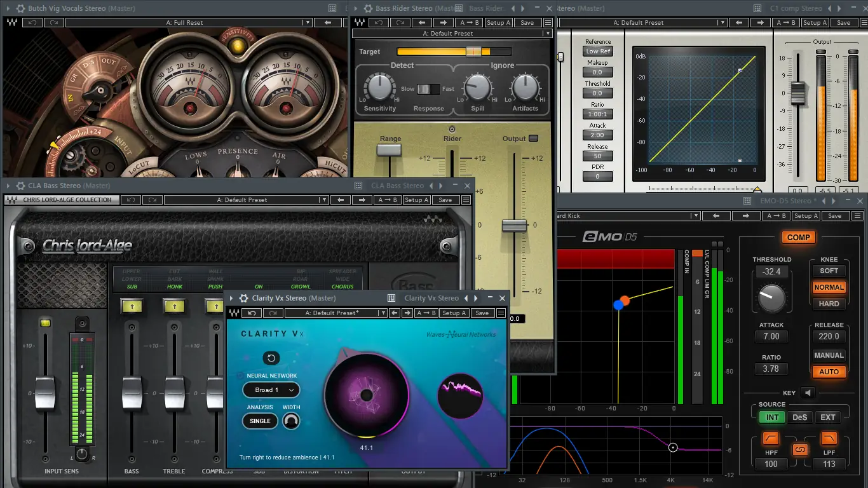Open Clarity Vx Broad 1 neural network dropdown

[271, 390]
